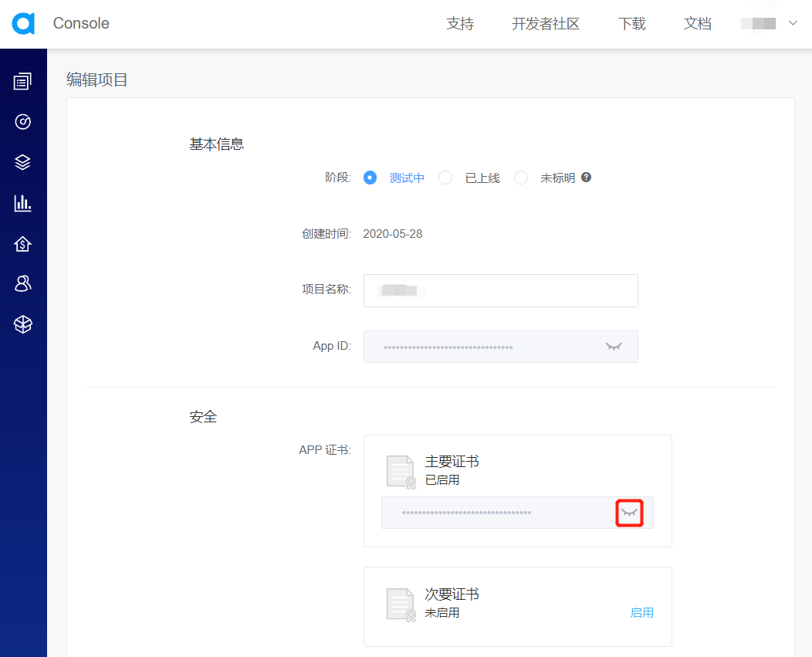Image resolution: width=812 pixels, height=657 pixels.
Task: Click the Agora logo in header
Action: tap(23, 24)
